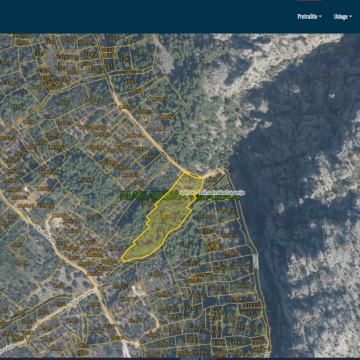Click the cleared patch beside the left dirt road
This screenshot has width=360, height=360.
57,221
